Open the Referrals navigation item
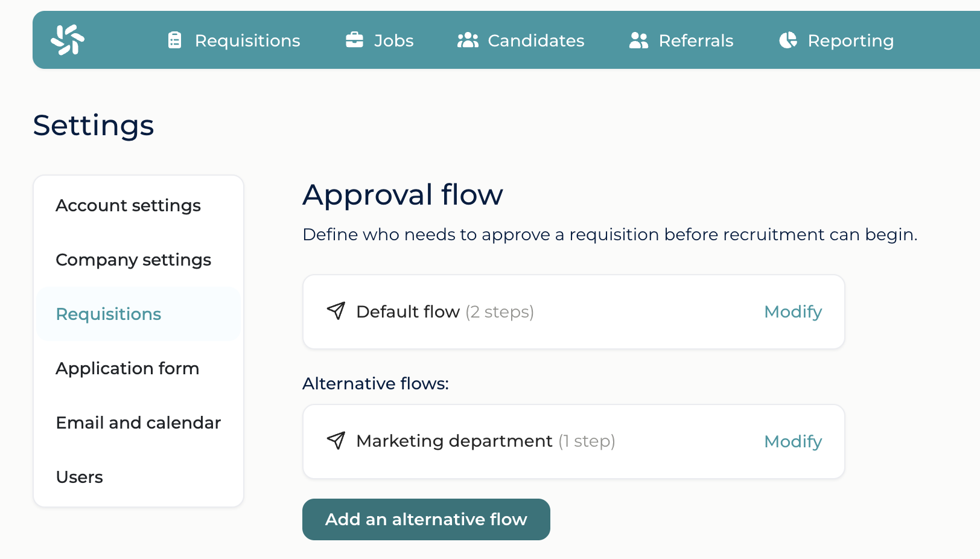 (681, 40)
